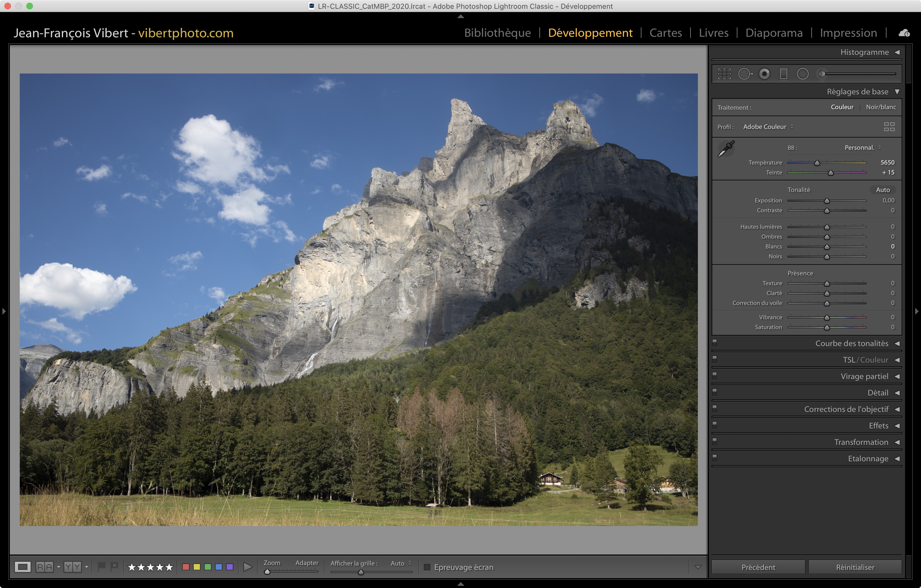This screenshot has height=588, width=921.
Task: Open the profile browser grid icon
Action: pyautogui.click(x=889, y=127)
